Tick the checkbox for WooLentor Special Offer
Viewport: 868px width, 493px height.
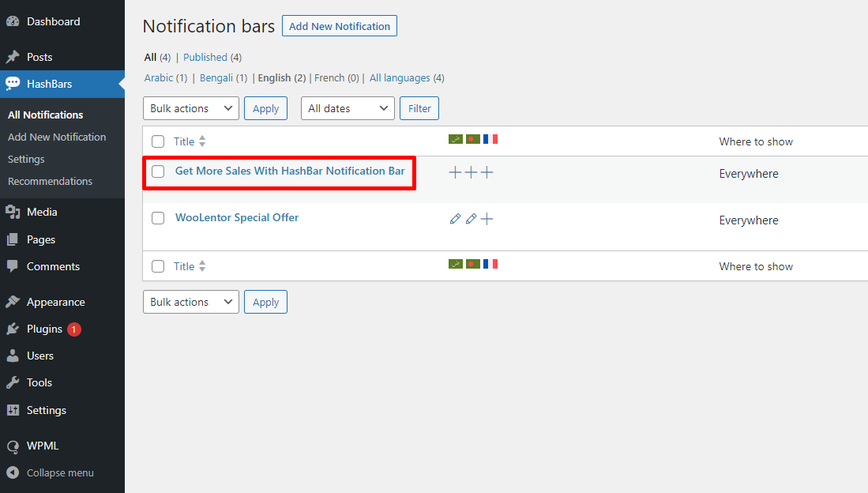tap(158, 218)
